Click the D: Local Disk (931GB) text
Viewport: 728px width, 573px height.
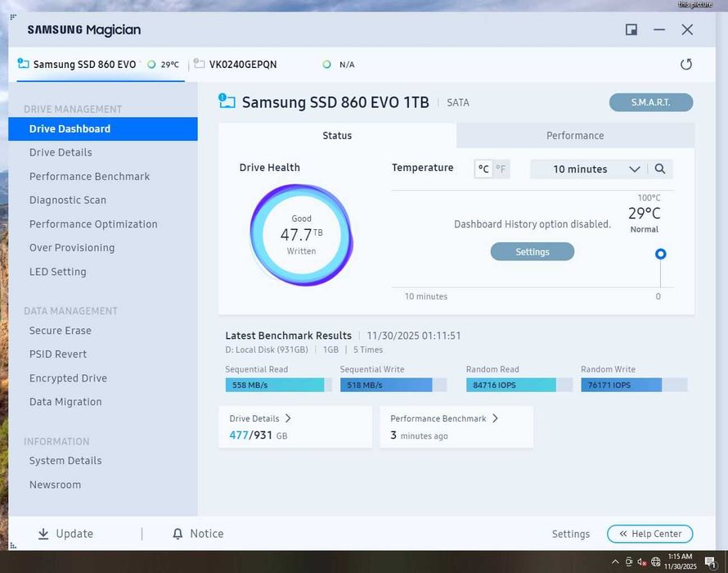point(267,350)
